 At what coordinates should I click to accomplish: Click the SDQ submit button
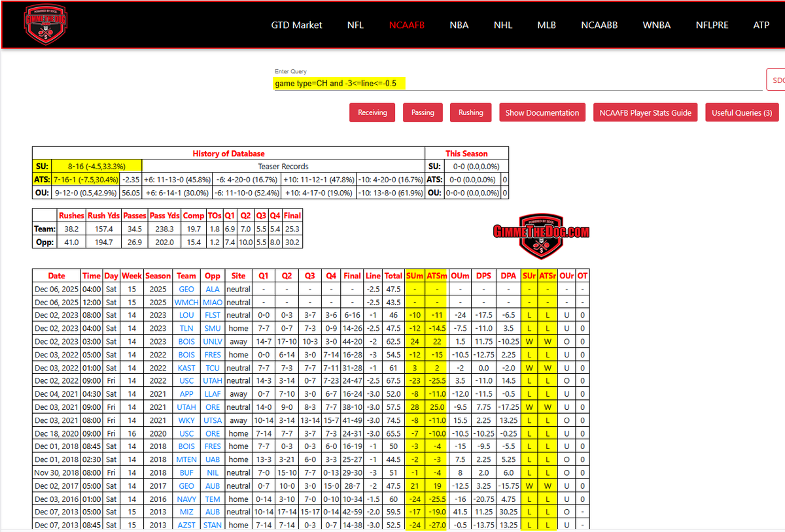(x=777, y=79)
